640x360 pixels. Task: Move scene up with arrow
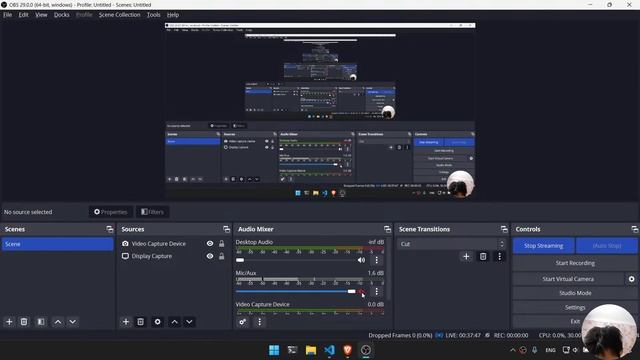pyautogui.click(x=58, y=322)
